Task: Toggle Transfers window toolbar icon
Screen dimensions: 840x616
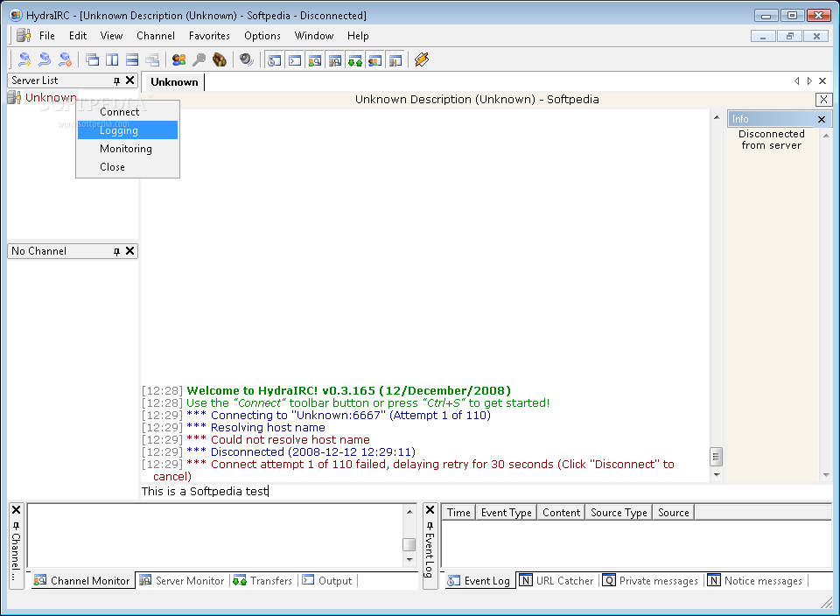Action: (354, 60)
